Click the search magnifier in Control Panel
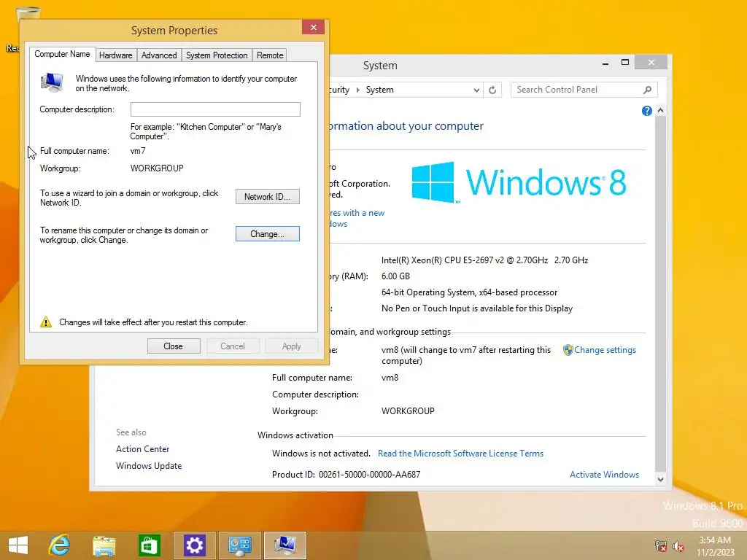747x560 pixels. click(x=648, y=90)
